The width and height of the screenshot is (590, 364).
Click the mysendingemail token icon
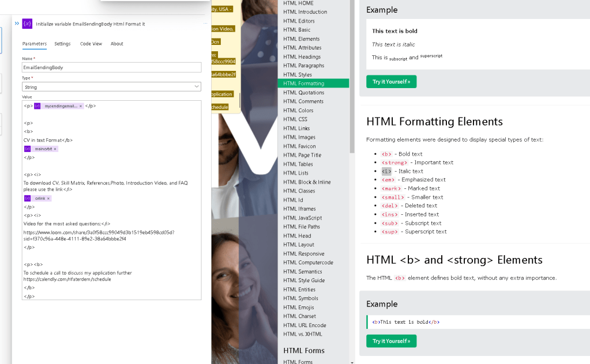coord(37,107)
